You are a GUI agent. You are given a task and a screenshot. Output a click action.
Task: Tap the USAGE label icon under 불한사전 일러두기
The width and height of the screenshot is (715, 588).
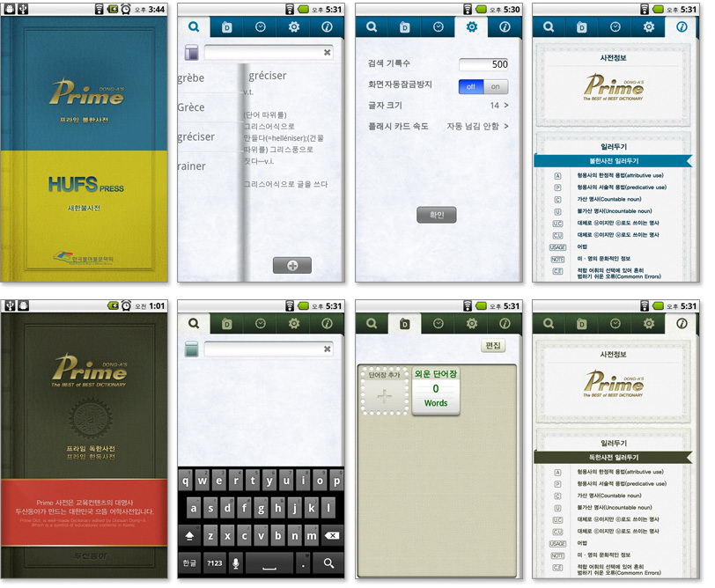(557, 247)
